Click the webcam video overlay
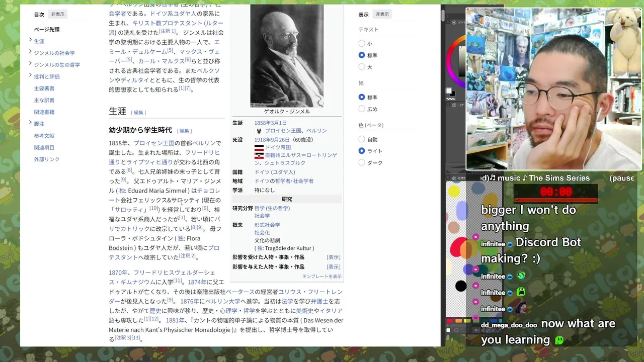 (x=554, y=89)
